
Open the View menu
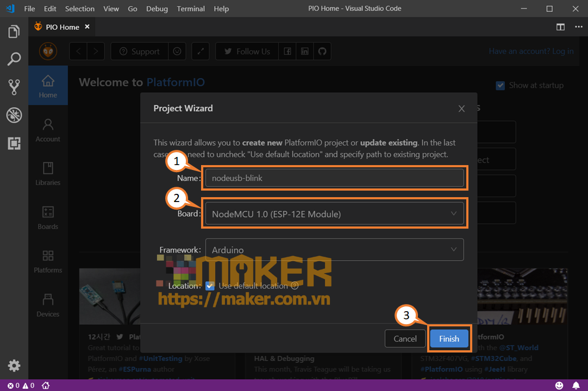[111, 9]
